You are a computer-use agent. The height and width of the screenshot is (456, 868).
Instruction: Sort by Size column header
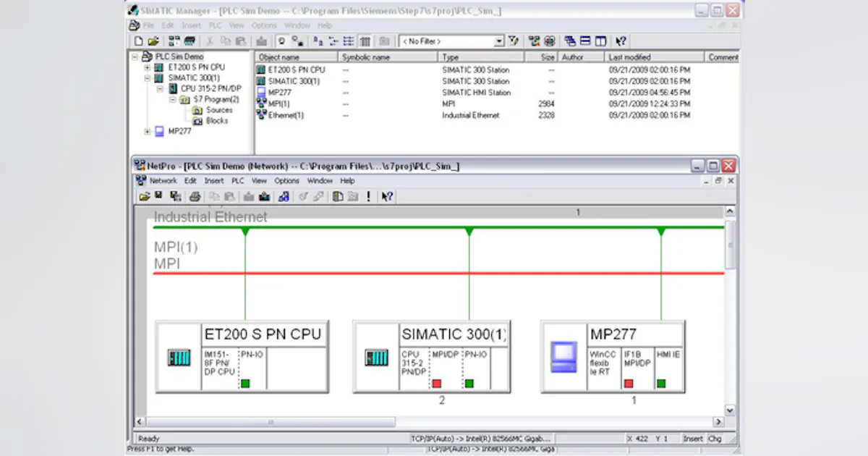[541, 56]
